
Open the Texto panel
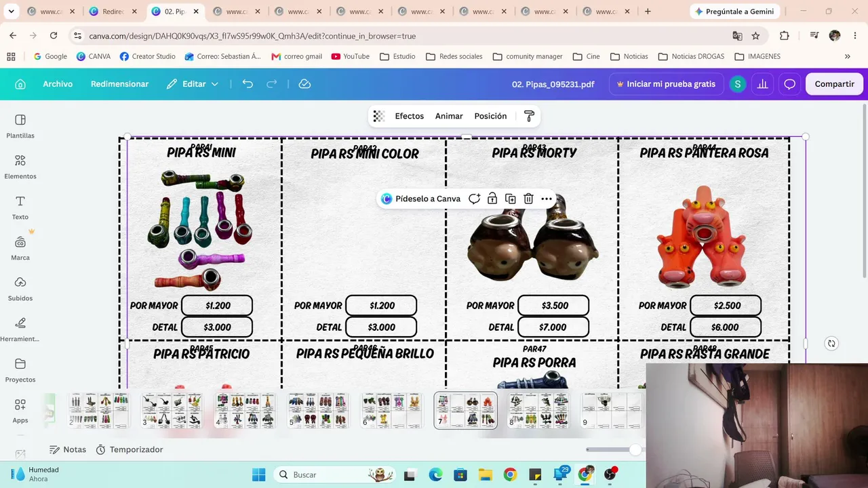20,207
